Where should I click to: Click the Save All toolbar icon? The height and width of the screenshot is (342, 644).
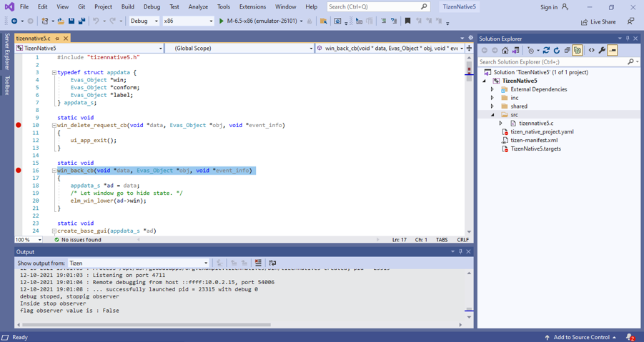point(81,21)
